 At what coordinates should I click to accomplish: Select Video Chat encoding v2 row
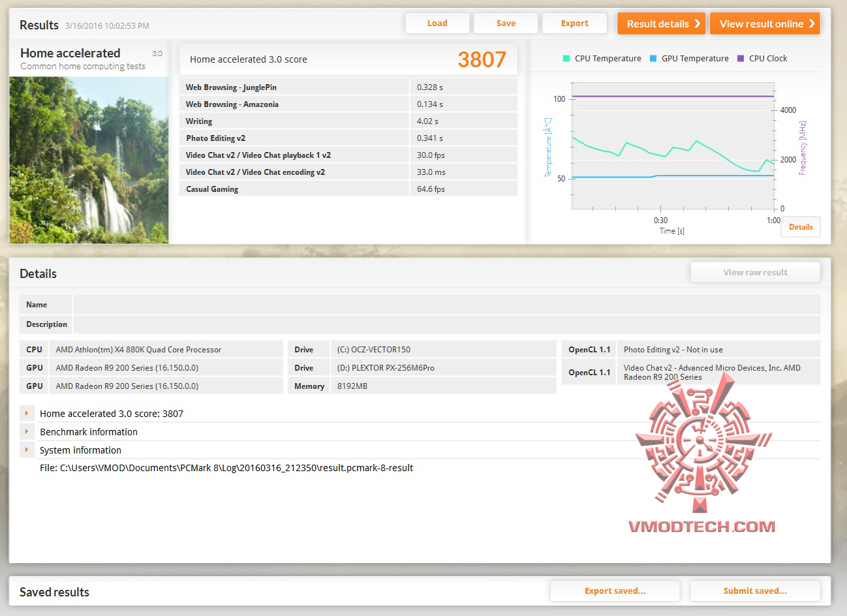348,172
